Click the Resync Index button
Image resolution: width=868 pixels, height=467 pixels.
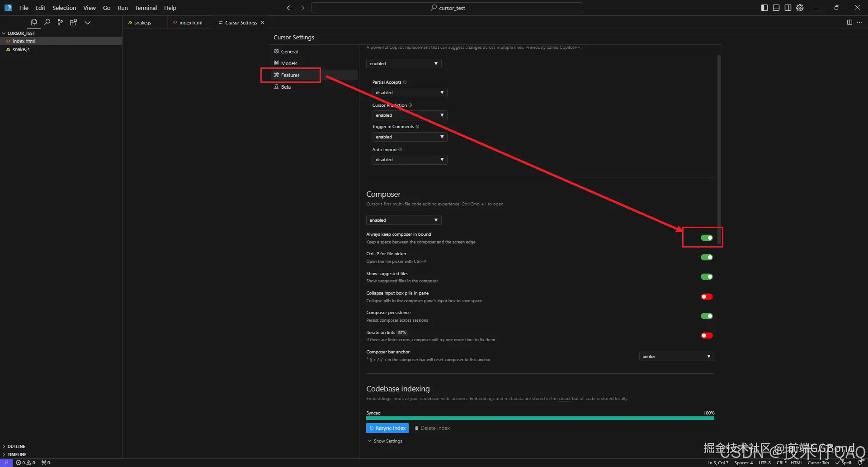click(x=387, y=428)
